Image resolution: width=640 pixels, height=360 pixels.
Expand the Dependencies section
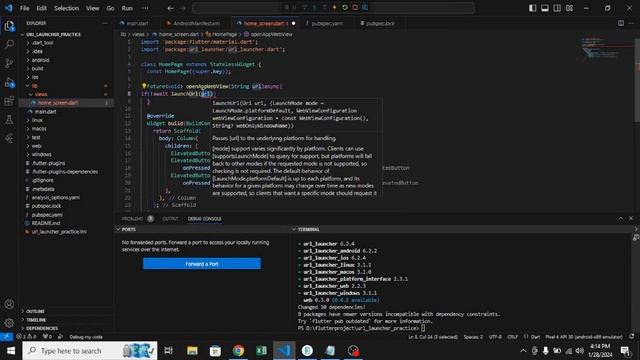pyautogui.click(x=42, y=328)
